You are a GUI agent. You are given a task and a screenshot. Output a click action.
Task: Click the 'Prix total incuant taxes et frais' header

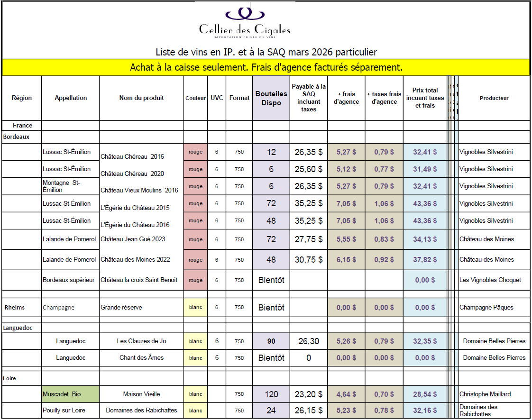pos(425,98)
